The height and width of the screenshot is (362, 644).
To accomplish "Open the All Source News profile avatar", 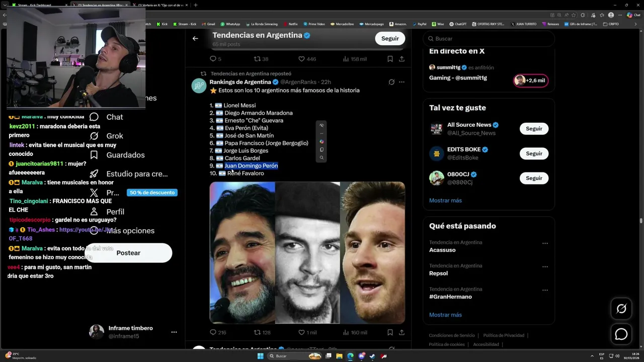I will 436,129.
